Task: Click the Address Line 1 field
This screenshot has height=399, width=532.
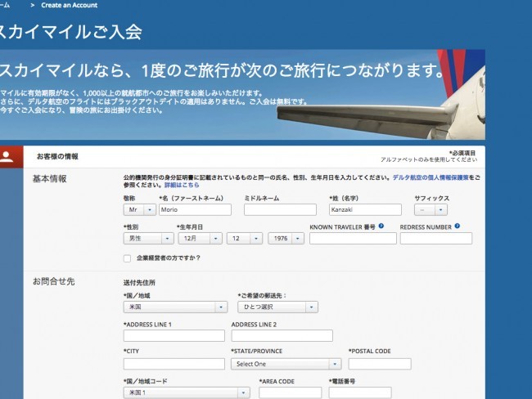Action: [x=174, y=336]
